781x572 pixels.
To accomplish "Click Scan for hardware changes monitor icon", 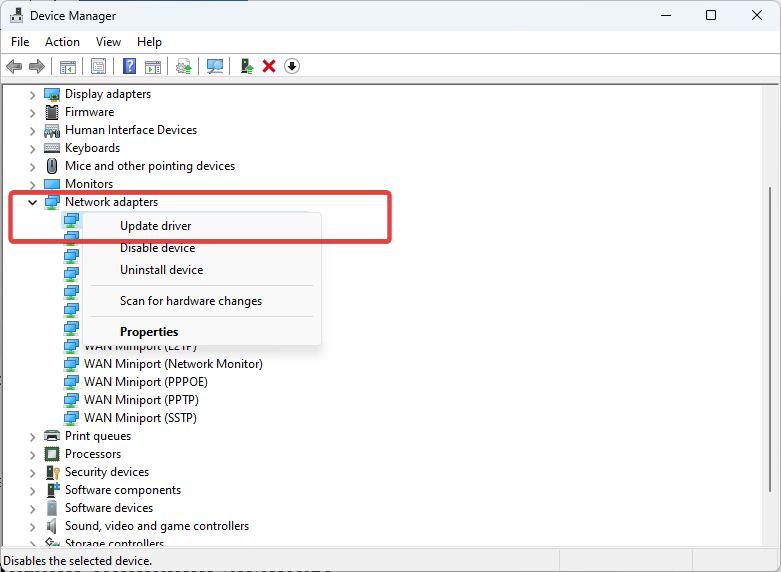I will 215,66.
